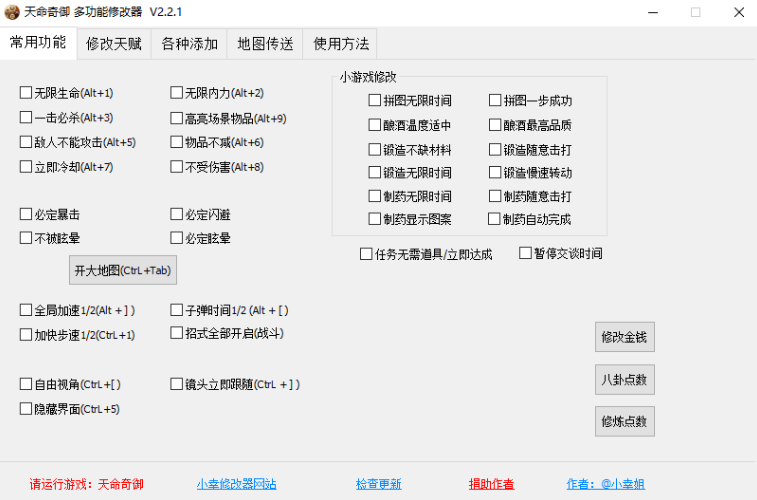This screenshot has height=500, width=757.
Task: Check 制药自动完成 checkbox
Action: pyautogui.click(x=494, y=219)
